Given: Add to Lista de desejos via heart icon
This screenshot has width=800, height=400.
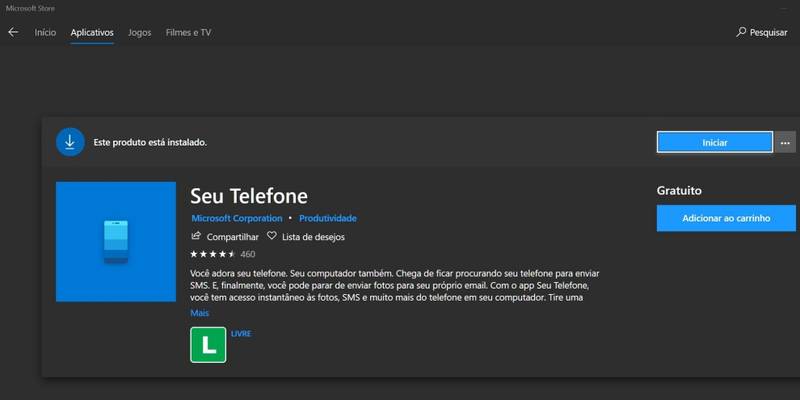Looking at the screenshot, I should coord(271,236).
